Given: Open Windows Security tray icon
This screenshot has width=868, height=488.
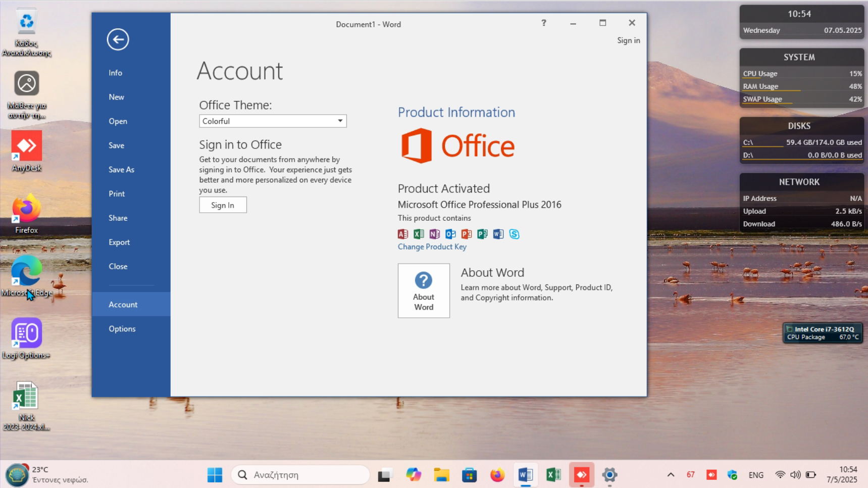Looking at the screenshot, I should 732,475.
